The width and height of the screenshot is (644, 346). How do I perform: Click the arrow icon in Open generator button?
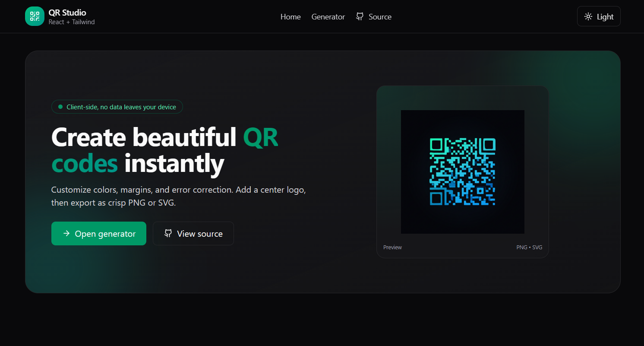[x=66, y=233]
